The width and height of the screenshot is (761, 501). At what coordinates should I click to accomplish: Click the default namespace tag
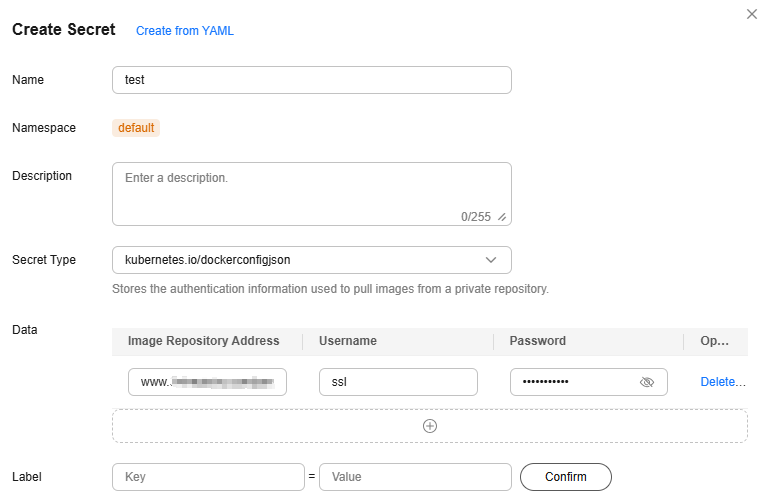coord(136,128)
